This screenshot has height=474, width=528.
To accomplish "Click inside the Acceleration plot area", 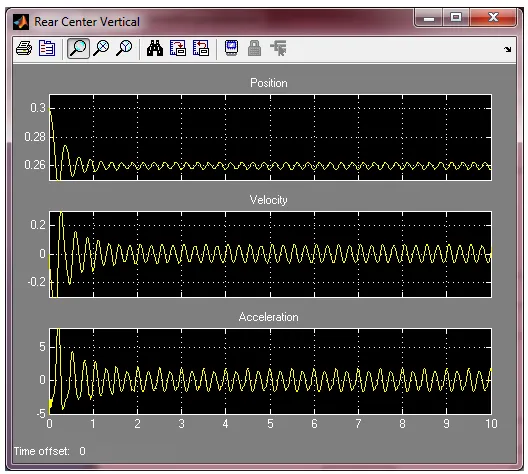I will click(x=270, y=371).
